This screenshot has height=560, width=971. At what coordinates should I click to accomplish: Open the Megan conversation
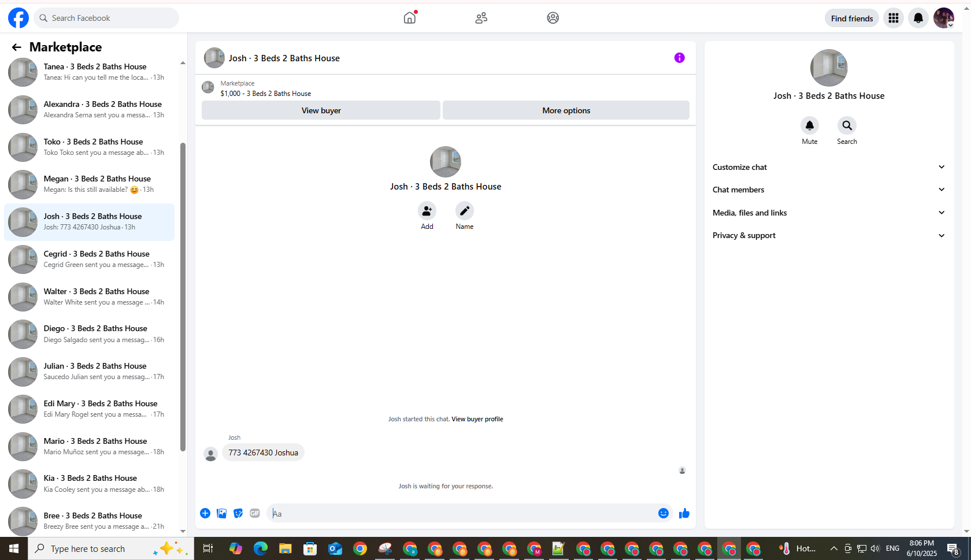[89, 184]
